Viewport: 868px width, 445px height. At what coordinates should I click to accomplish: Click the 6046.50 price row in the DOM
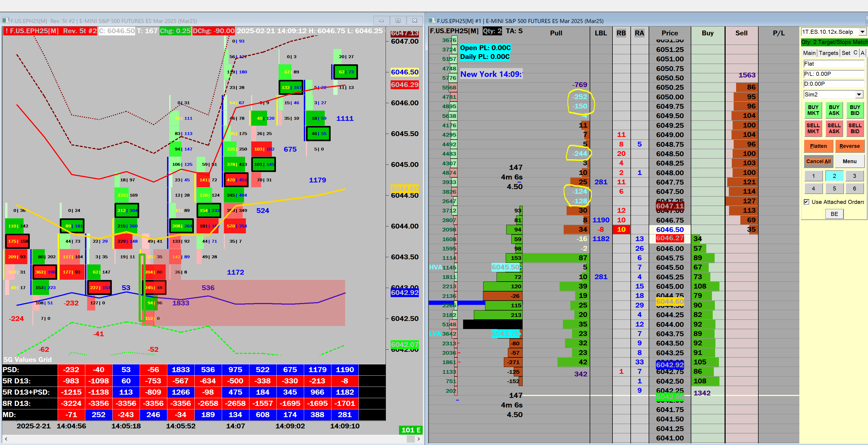pos(670,230)
